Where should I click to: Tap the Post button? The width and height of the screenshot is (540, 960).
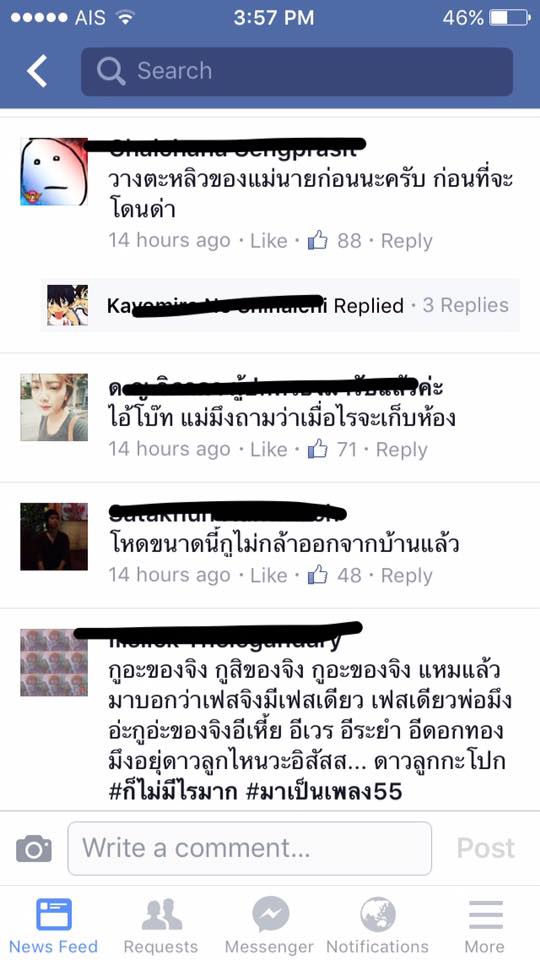coord(486,849)
